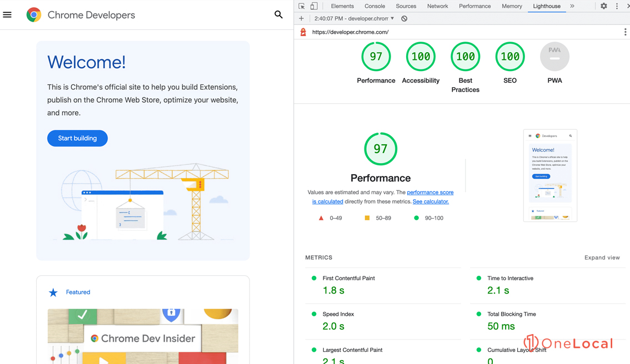Click the 50 ms value
This screenshot has height=364, width=630.
(x=501, y=326)
